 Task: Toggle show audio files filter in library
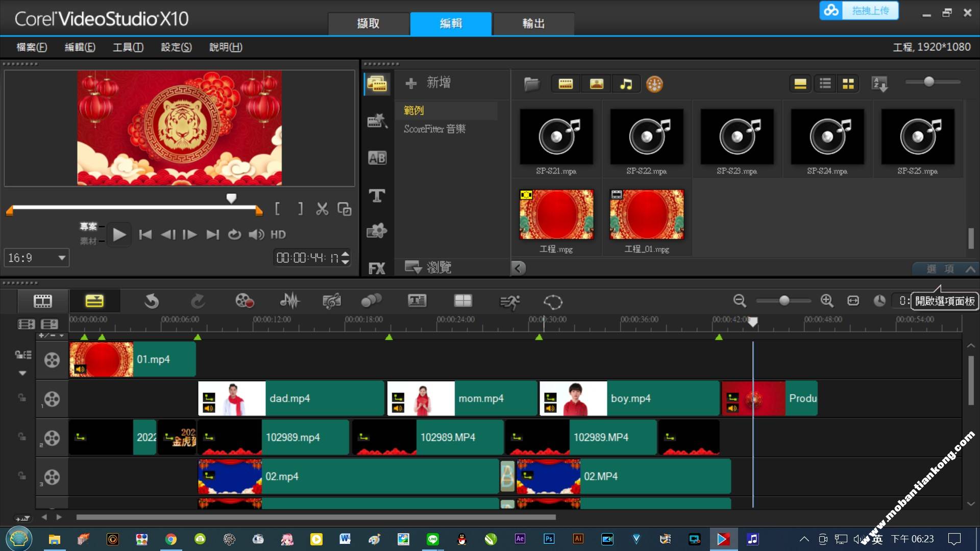tap(626, 84)
